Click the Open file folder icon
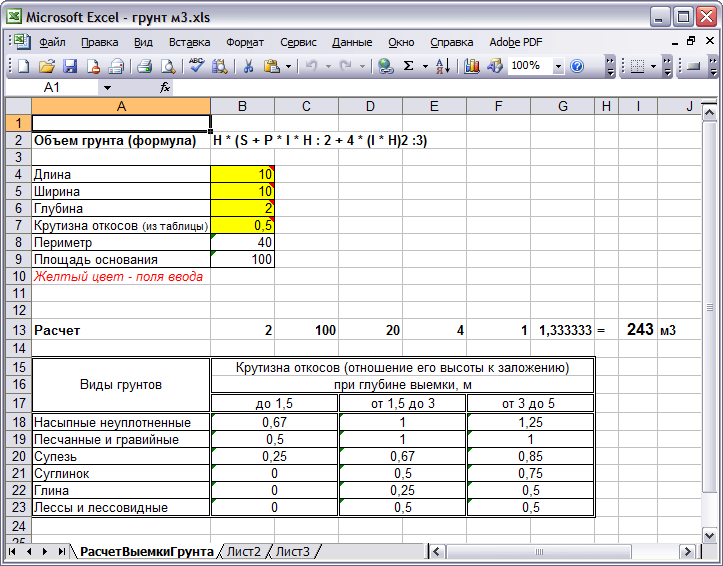Screen dimensions: 723x566 pos(47,66)
